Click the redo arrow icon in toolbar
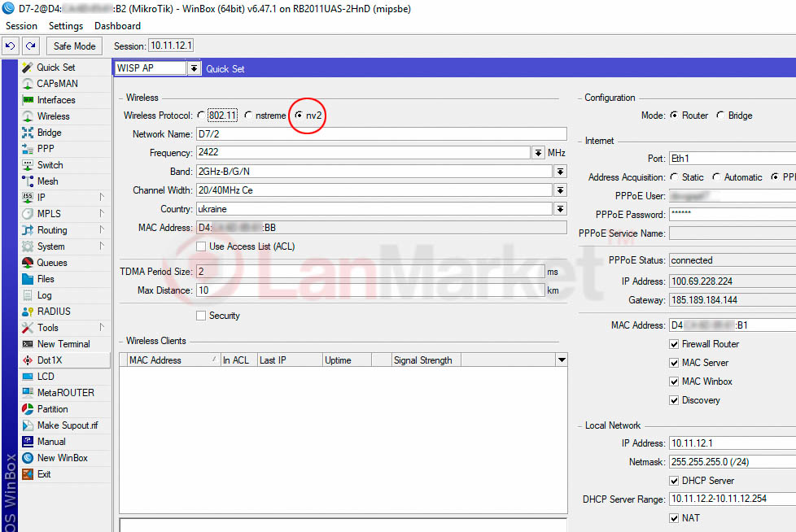This screenshot has height=532, width=796. 30,46
